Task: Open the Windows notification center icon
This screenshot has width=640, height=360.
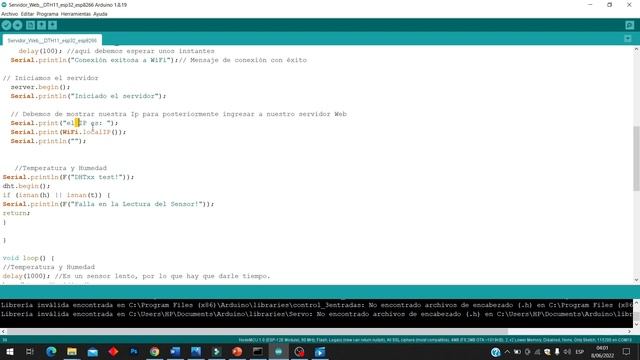Action: [627, 352]
